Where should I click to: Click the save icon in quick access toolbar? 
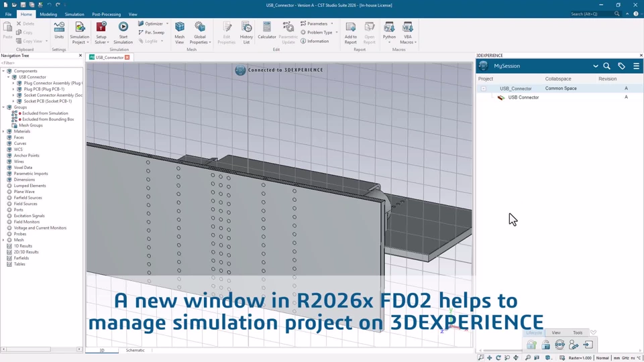pos(23,5)
